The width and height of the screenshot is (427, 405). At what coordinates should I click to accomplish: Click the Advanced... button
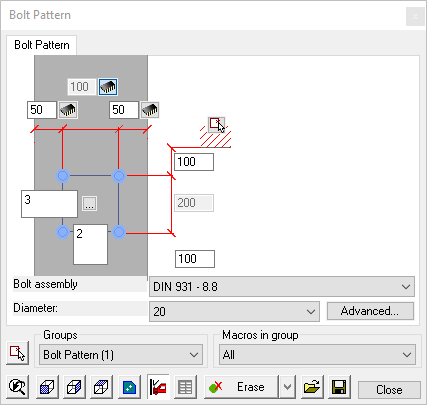click(x=370, y=311)
